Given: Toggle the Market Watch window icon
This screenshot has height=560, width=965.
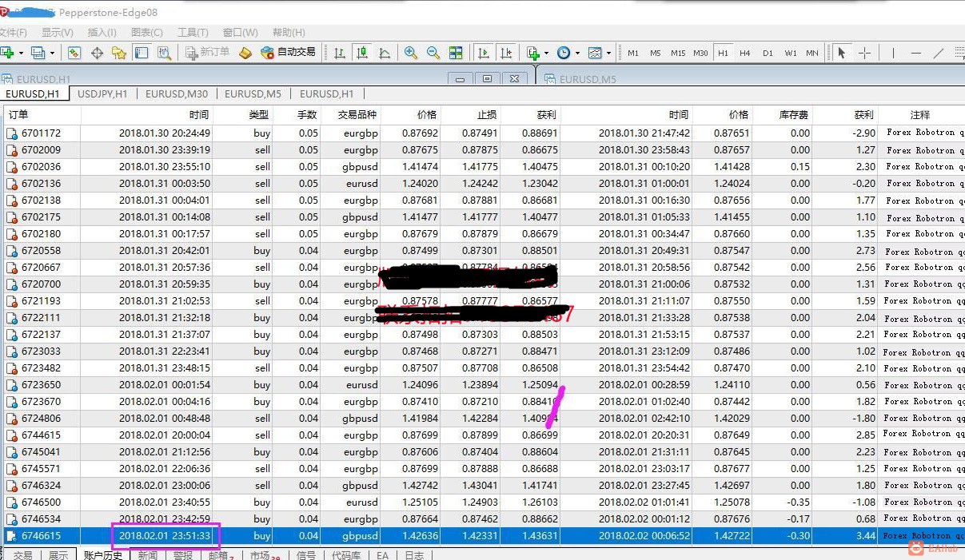Looking at the screenshot, I should [x=74, y=53].
